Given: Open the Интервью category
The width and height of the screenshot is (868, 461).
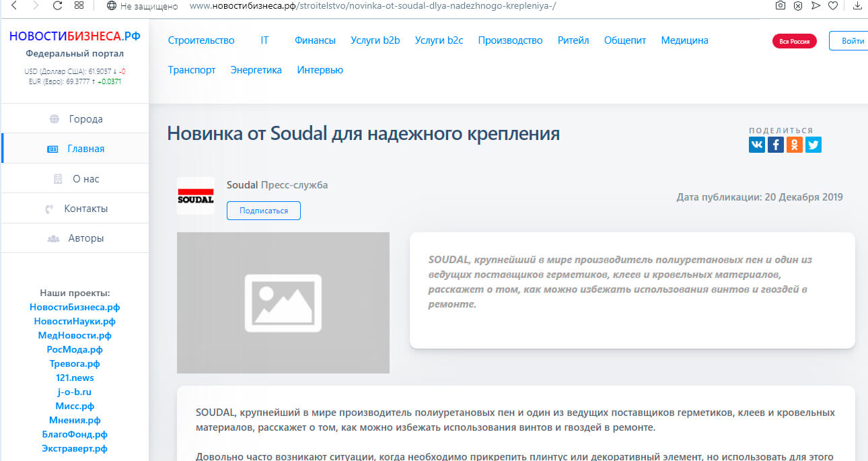Looking at the screenshot, I should pos(320,70).
